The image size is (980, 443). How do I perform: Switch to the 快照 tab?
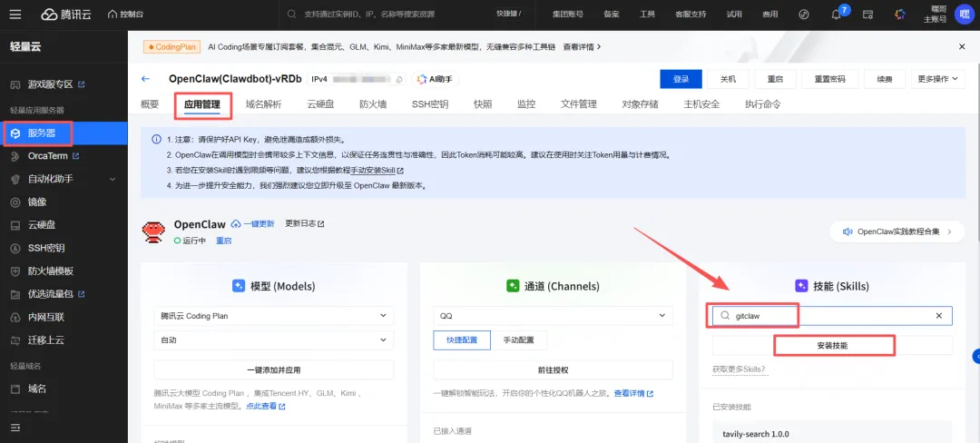click(x=483, y=104)
